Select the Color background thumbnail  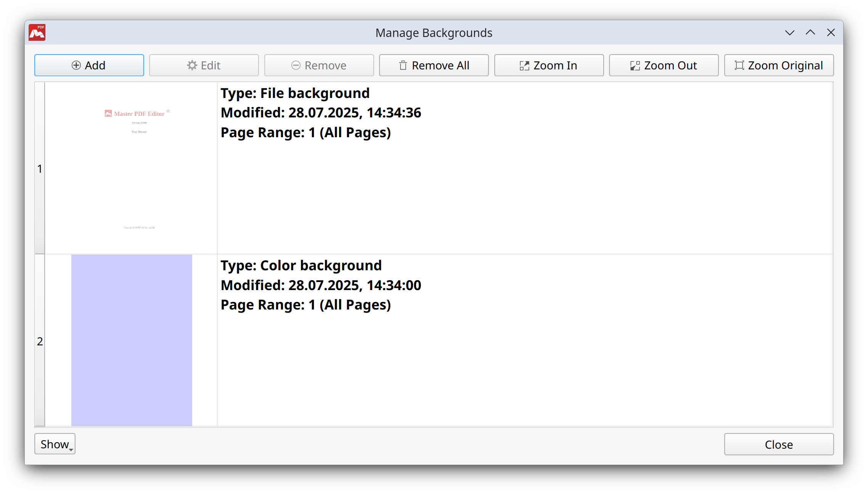pyautogui.click(x=132, y=340)
